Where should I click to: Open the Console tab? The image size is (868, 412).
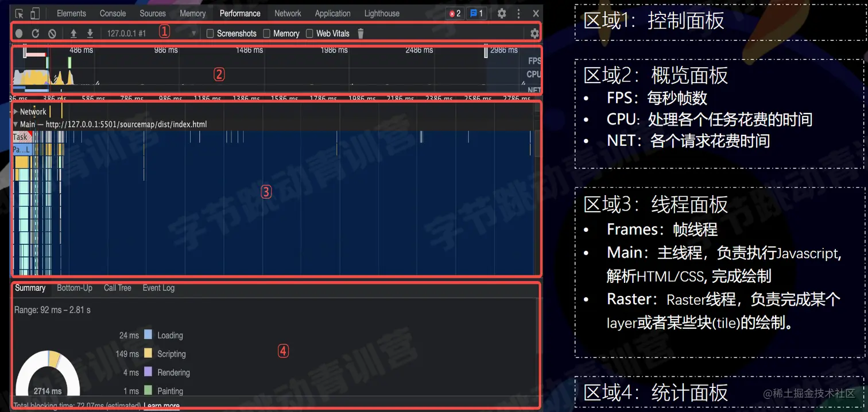(113, 13)
